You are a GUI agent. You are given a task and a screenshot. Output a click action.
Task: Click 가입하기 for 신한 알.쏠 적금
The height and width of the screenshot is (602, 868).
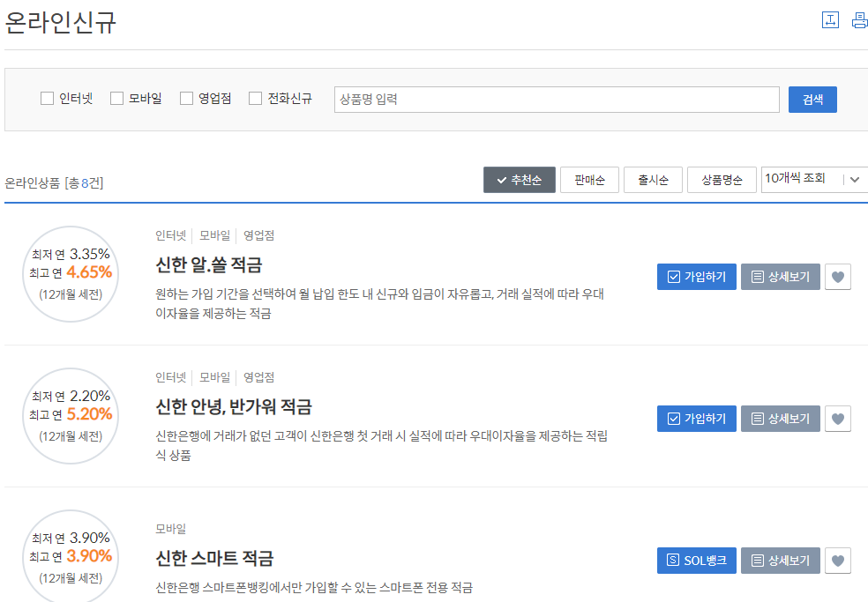(696, 277)
